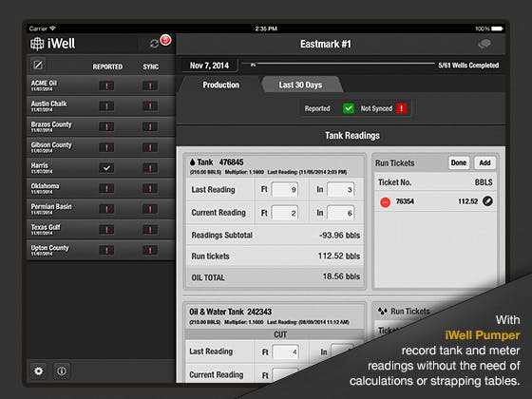Edit Current Reading Ft field showing 2
532x399 pixels.
pos(285,213)
